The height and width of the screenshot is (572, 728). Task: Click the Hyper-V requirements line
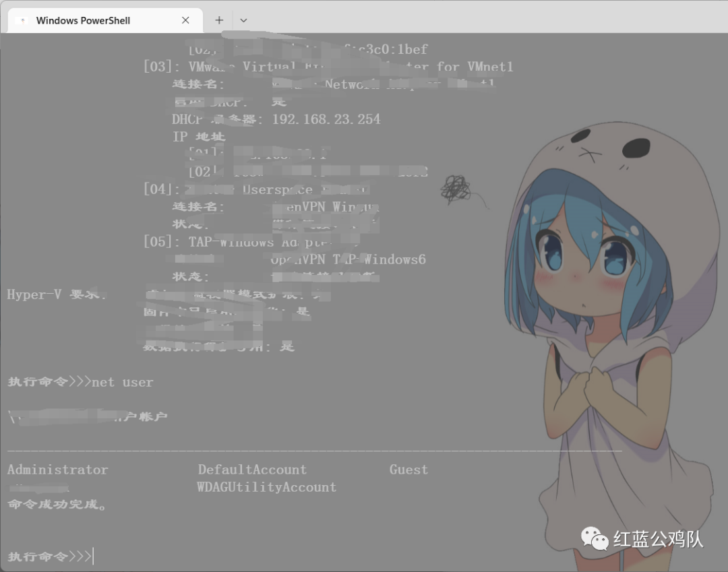169,294
